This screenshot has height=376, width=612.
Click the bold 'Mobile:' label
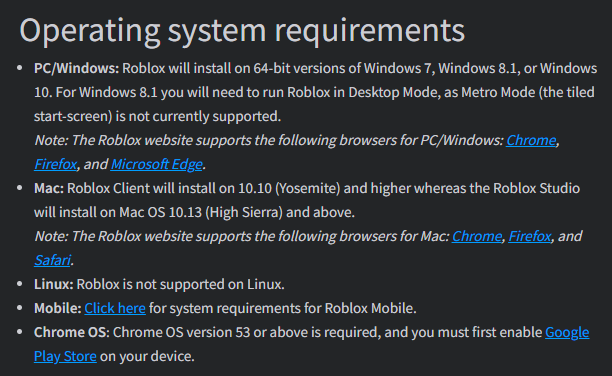click(58, 308)
